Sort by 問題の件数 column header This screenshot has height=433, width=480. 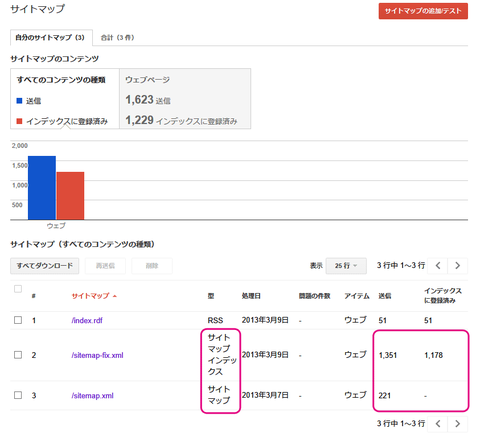click(x=314, y=296)
